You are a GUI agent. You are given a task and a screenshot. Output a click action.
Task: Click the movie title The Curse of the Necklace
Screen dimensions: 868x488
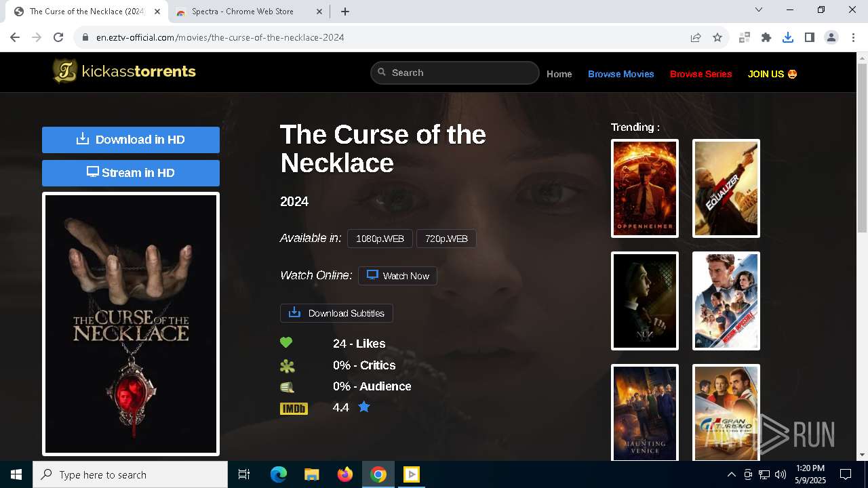tap(382, 148)
